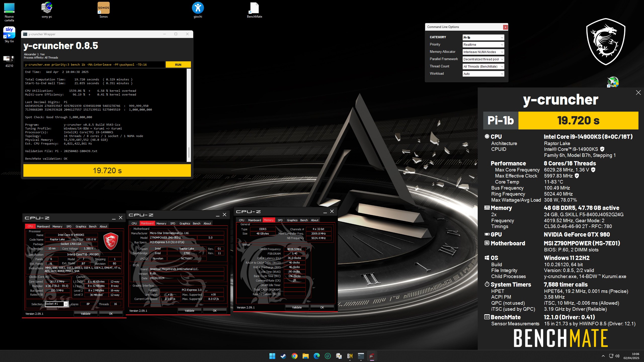644x362 pixels.
Task: Open Microsoft Edge from the taskbar
Action: 316,356
